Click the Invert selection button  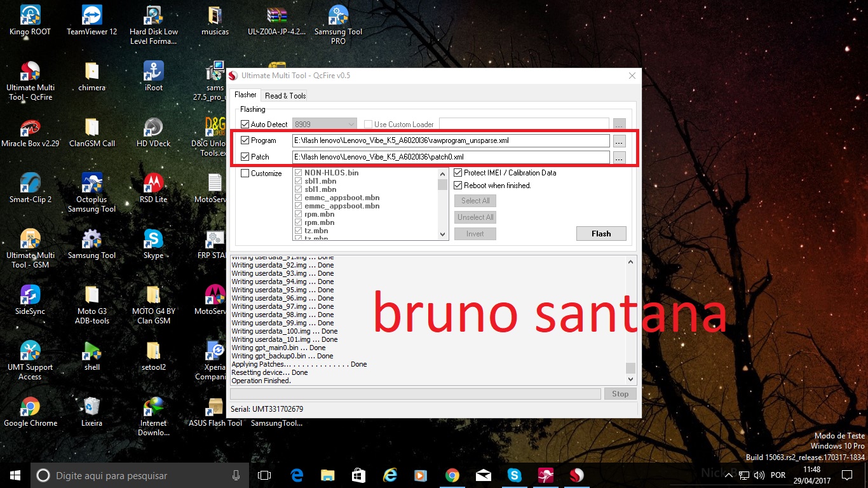(475, 234)
